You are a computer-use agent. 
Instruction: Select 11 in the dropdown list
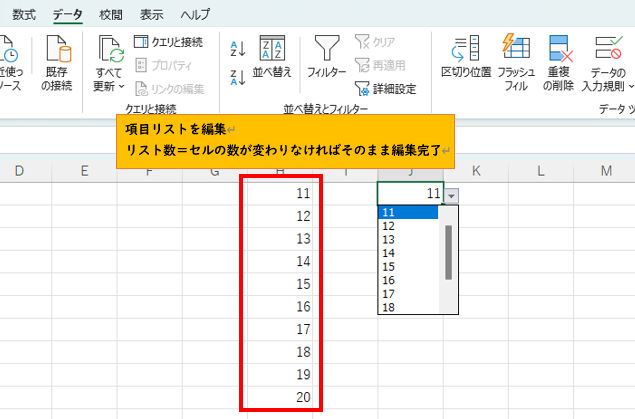408,212
